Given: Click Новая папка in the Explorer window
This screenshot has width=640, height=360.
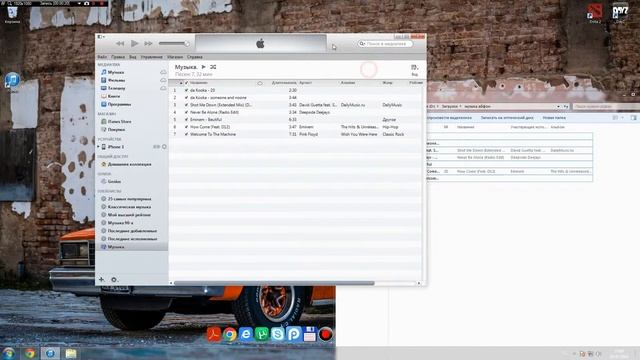Looking at the screenshot, I should 554,118.
